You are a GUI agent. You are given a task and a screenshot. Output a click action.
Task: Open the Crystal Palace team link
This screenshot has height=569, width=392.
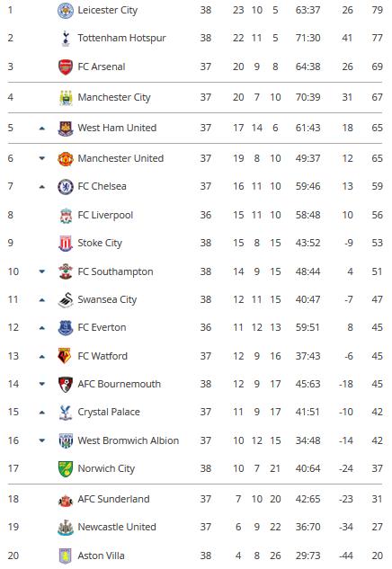(x=109, y=413)
